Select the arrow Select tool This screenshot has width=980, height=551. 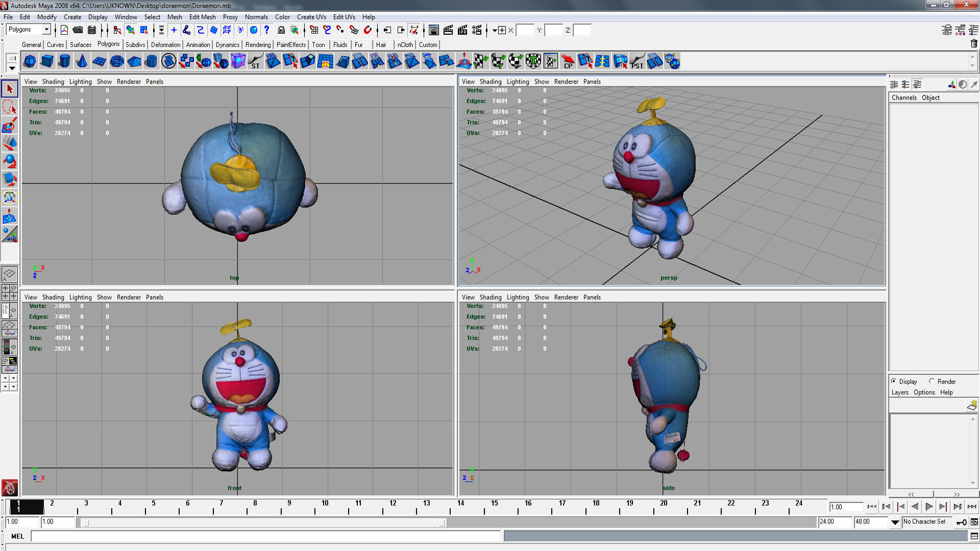click(9, 89)
